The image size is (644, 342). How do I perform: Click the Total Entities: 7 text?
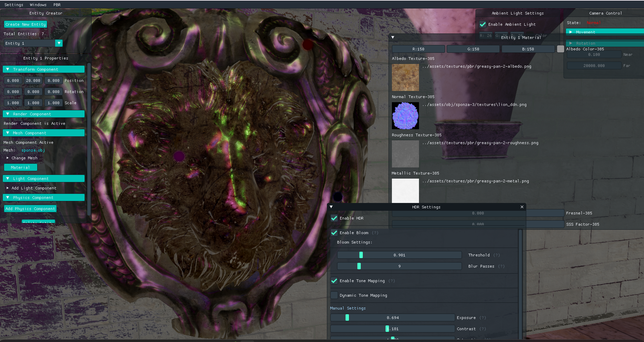click(x=24, y=34)
